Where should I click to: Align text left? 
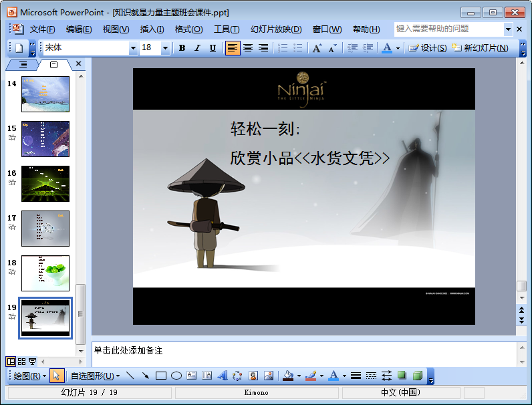pyautogui.click(x=233, y=48)
